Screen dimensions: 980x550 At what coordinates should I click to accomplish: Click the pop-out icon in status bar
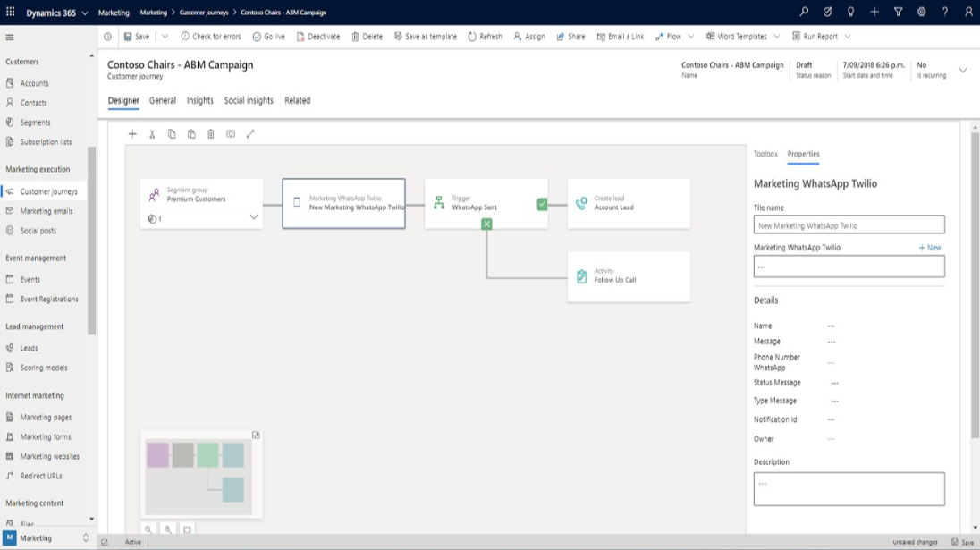pos(105,543)
